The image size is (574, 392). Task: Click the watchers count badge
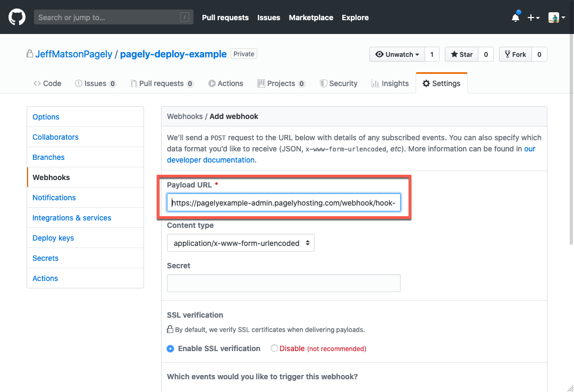pyautogui.click(x=432, y=54)
